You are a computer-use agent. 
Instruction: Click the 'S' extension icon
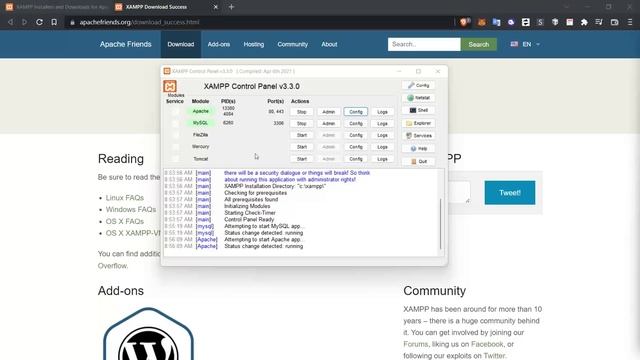pyautogui.click(x=540, y=22)
